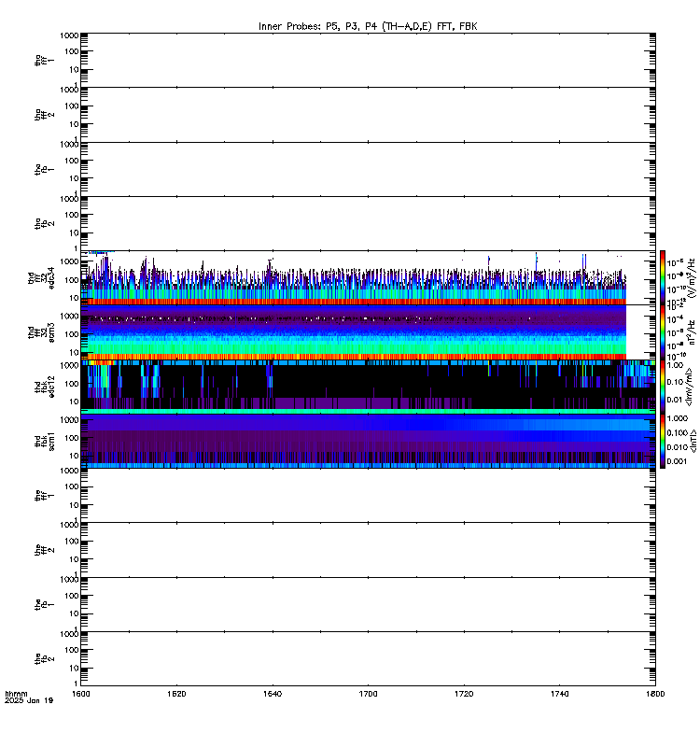
Task: Click the '0.01' value on mV/m color bar
Action: pos(675,400)
